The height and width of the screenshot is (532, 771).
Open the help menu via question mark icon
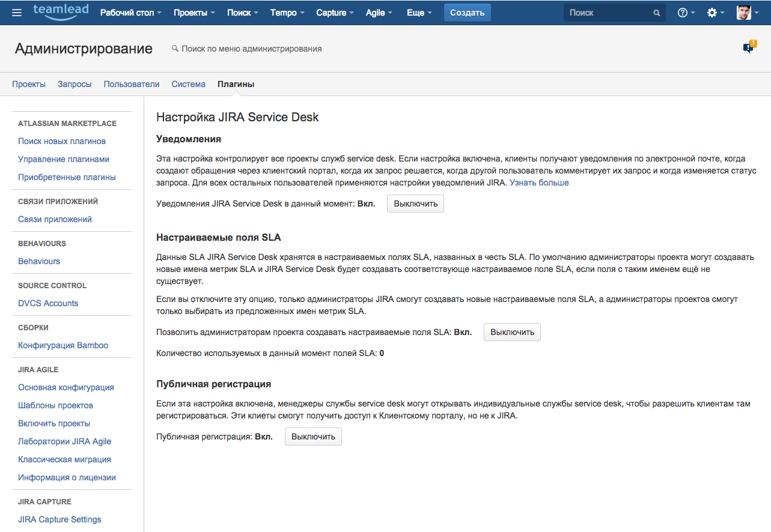682,12
